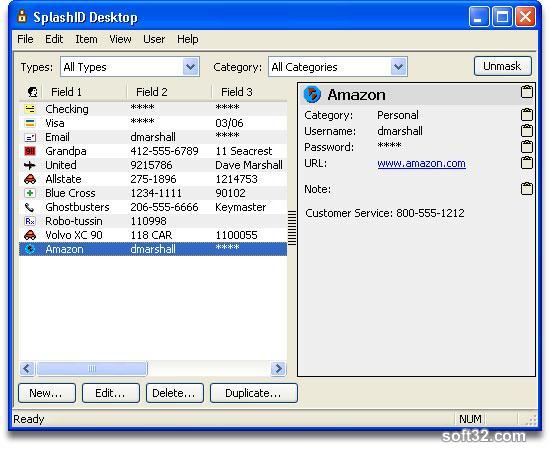
Task: Click the 9215786 United number cell
Action: [151, 165]
